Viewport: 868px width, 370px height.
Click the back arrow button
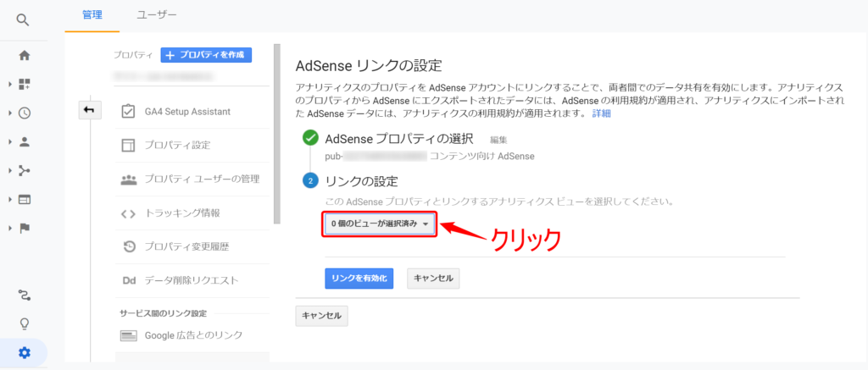click(90, 111)
